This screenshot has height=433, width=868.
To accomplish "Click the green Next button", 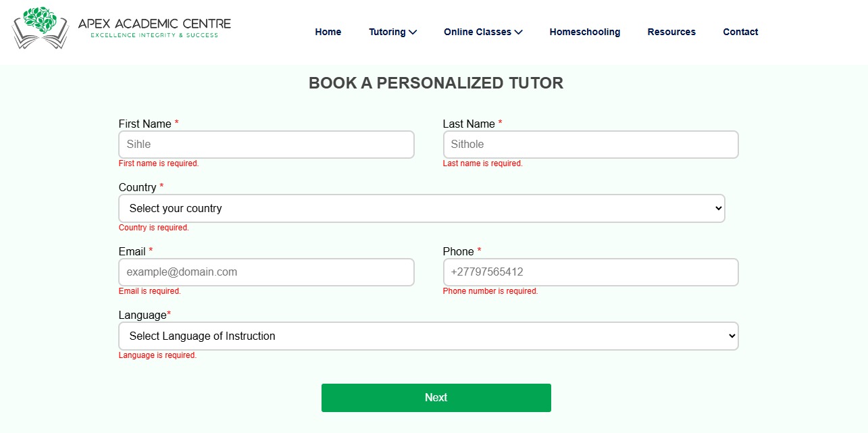I will click(x=436, y=398).
